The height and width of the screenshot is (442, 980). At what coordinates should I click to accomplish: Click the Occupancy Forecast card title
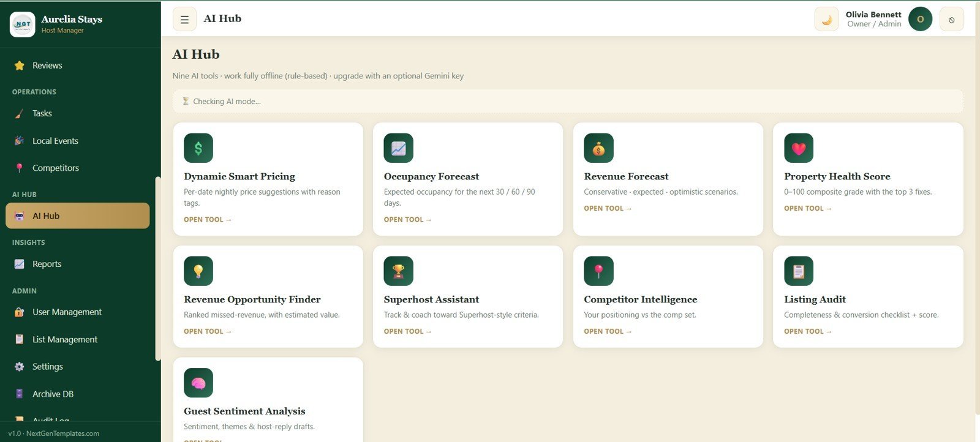(431, 176)
